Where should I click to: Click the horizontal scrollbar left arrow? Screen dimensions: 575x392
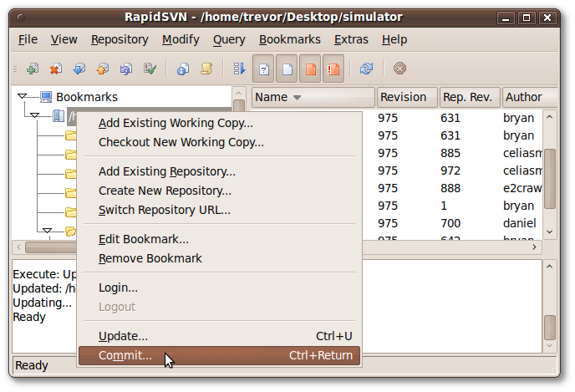click(18, 247)
